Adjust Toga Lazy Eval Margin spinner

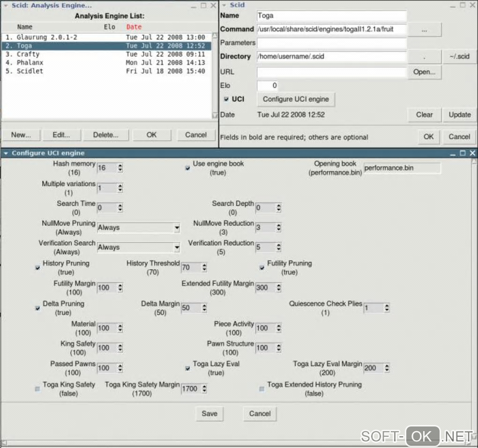coord(377,368)
